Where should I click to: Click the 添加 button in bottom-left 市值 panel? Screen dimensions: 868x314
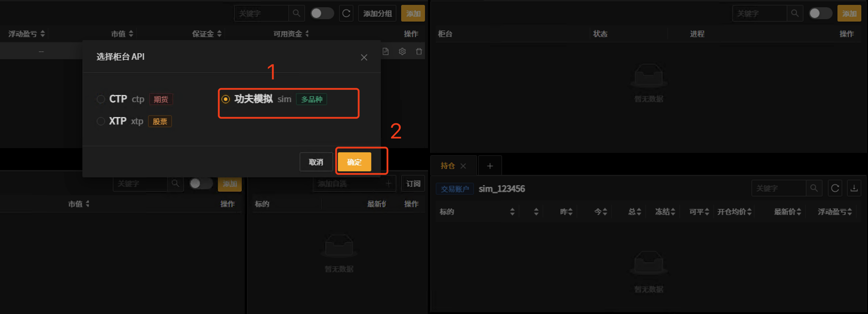click(230, 184)
